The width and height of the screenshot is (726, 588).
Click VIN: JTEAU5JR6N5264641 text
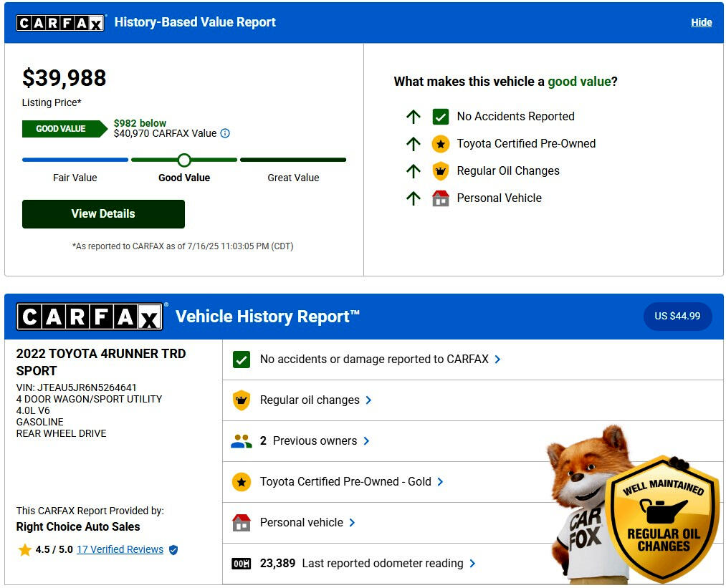tap(77, 387)
